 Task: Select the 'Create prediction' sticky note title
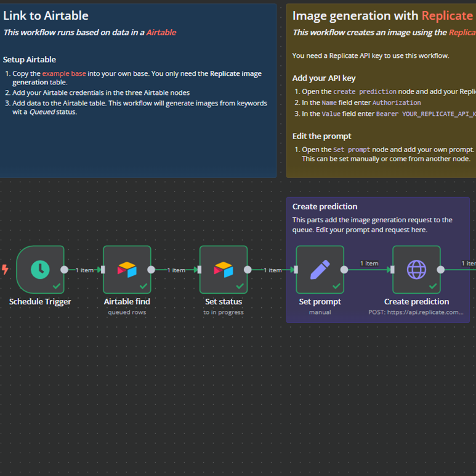325,206
